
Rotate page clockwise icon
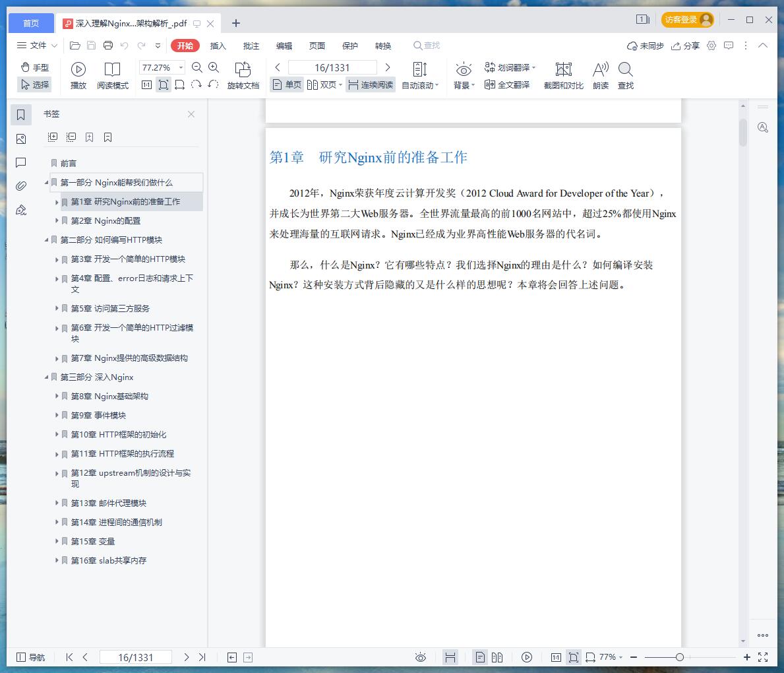point(196,84)
